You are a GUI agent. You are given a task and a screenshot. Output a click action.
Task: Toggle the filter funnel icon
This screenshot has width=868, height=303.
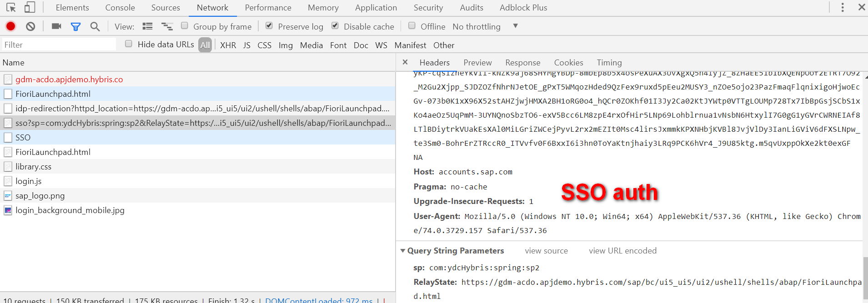[x=75, y=27]
